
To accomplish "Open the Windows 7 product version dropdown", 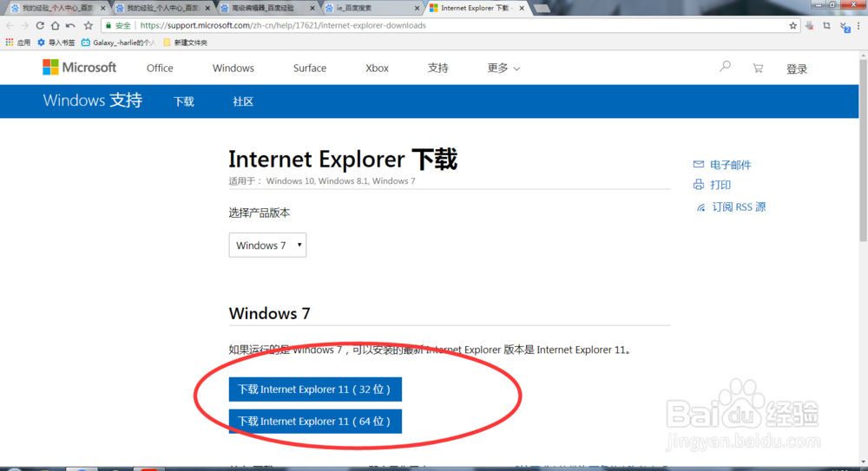I will [267, 245].
